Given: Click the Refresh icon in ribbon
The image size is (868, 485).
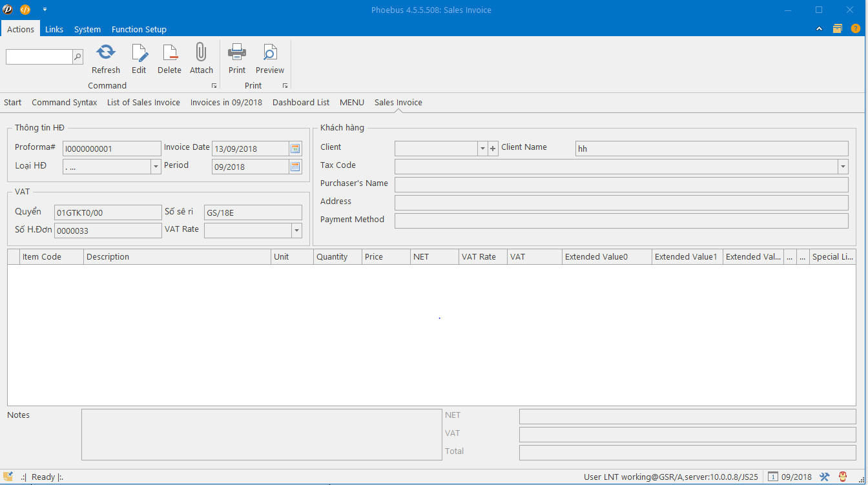Looking at the screenshot, I should [106, 52].
